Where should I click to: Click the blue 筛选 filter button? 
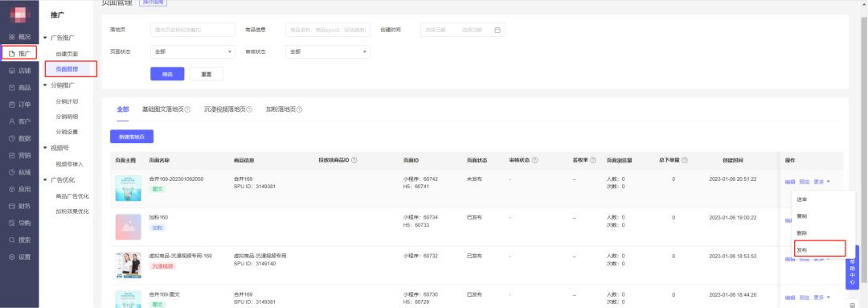click(167, 74)
